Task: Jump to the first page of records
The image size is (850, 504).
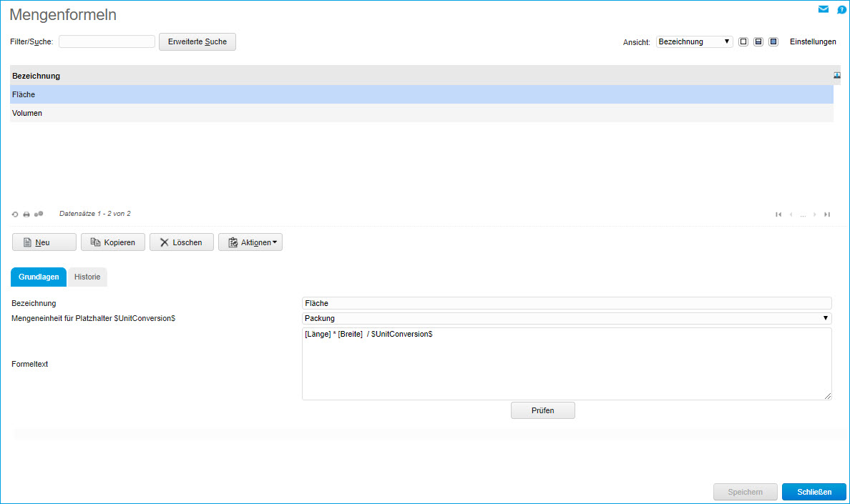Action: (x=778, y=214)
